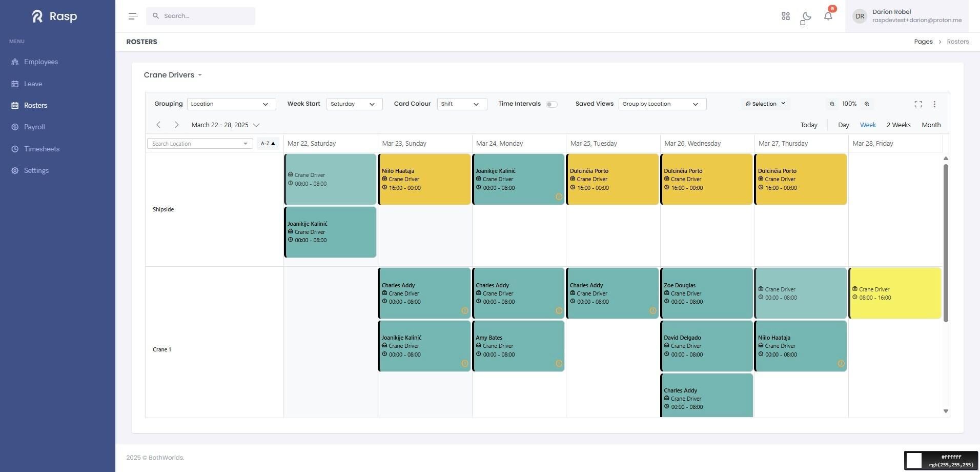Viewport: 980px width, 472px height.
Task: Open the notifications bell
Action: click(828, 16)
